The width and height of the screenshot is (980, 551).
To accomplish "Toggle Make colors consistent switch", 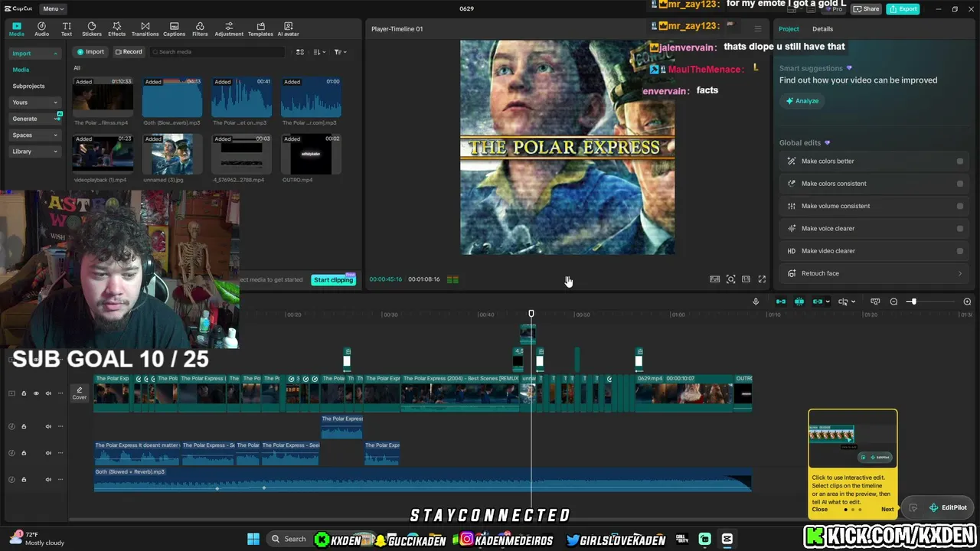I will click(x=960, y=184).
